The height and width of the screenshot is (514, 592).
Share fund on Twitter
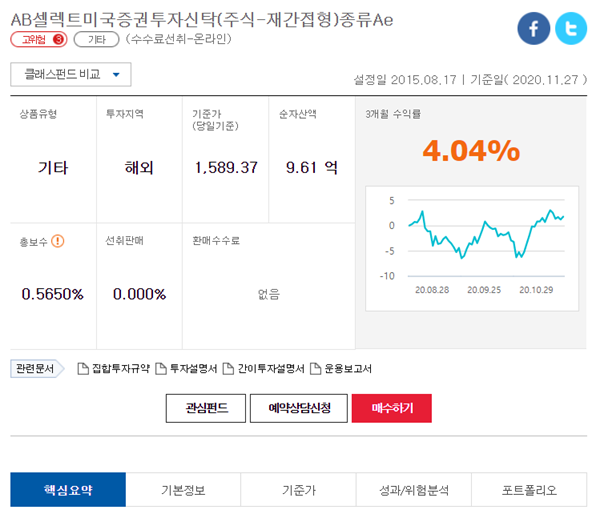coord(571,28)
